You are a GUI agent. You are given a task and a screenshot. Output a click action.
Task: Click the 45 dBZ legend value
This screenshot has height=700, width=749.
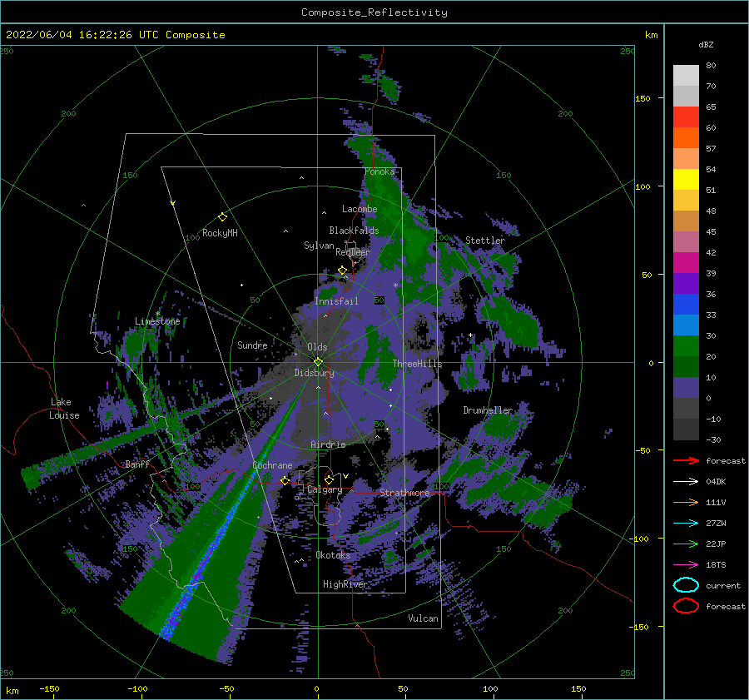(711, 231)
